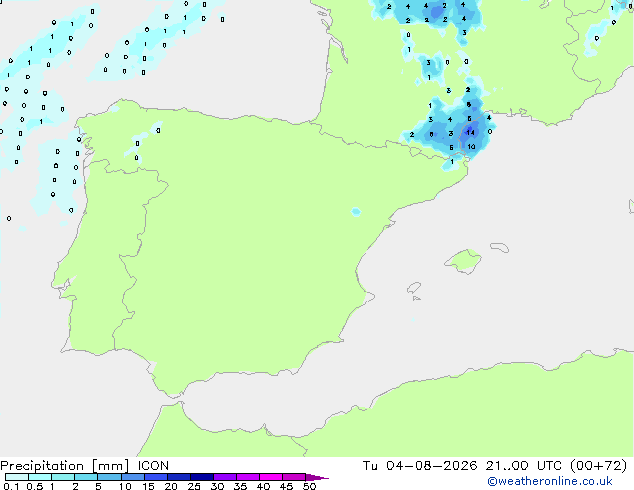
Task: Click the 10–15 mm legend color swatch
Action: (133, 477)
